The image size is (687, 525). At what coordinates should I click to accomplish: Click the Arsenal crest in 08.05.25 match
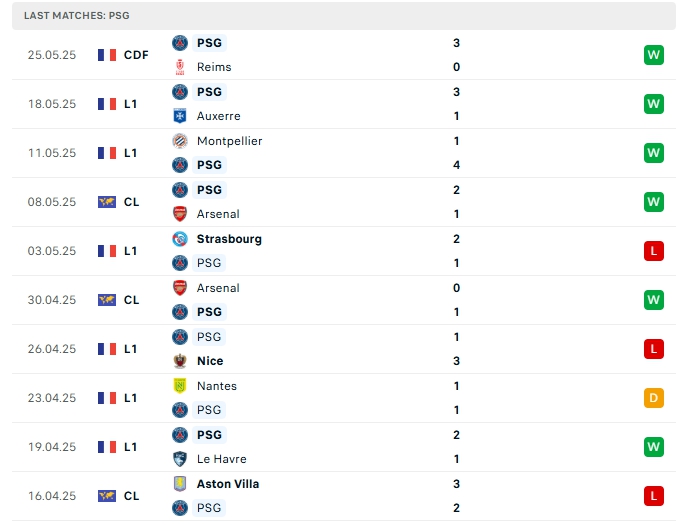[x=180, y=214]
